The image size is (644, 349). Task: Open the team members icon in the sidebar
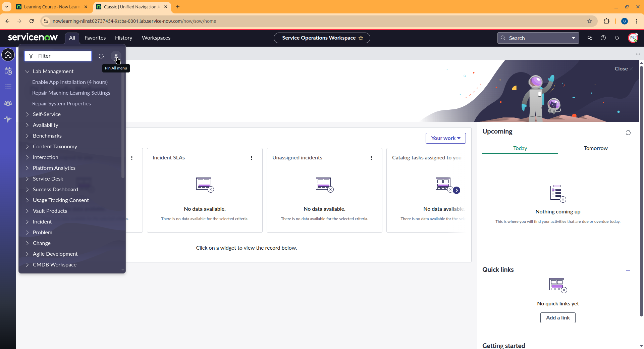8,103
